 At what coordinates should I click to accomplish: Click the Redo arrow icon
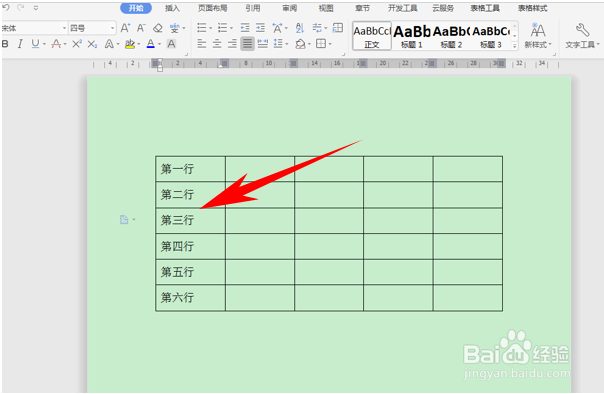[21, 7]
